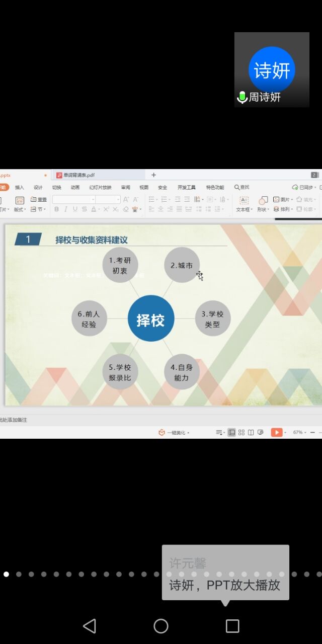This screenshot has width=322, height=644.
Task: Open reading view from status bar
Action: (251, 432)
